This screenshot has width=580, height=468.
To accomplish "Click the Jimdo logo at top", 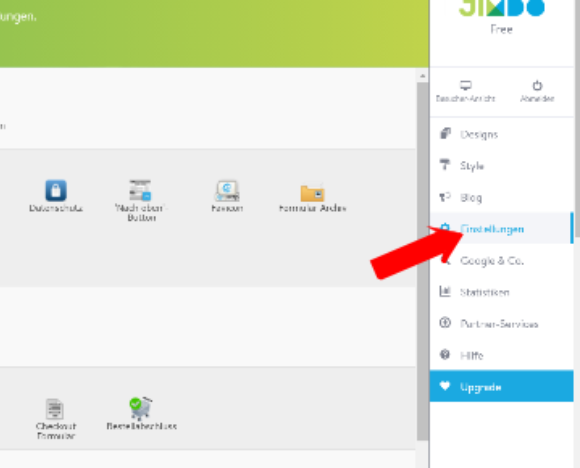I will coord(502,7).
